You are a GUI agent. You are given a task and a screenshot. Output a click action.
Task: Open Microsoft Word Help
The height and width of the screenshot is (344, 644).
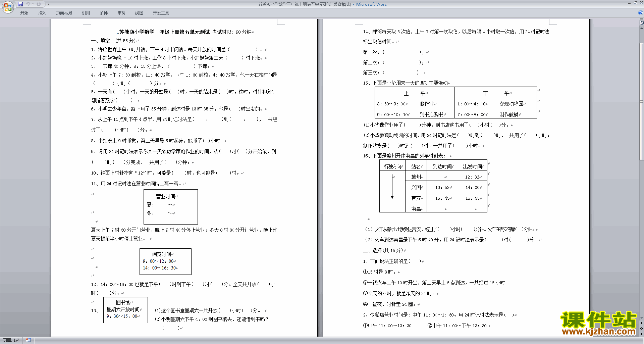(641, 13)
